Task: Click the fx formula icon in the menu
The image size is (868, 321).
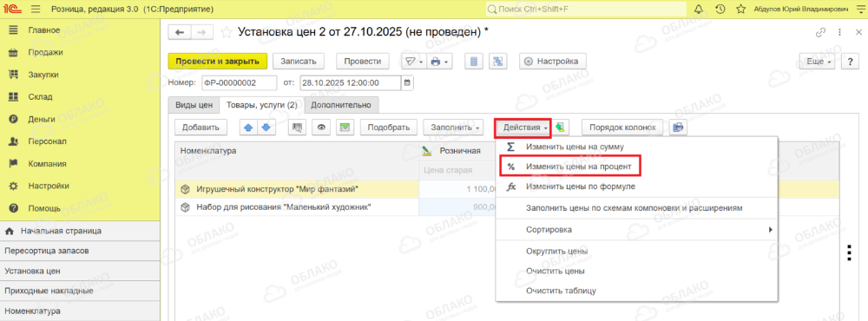Action: coord(511,187)
